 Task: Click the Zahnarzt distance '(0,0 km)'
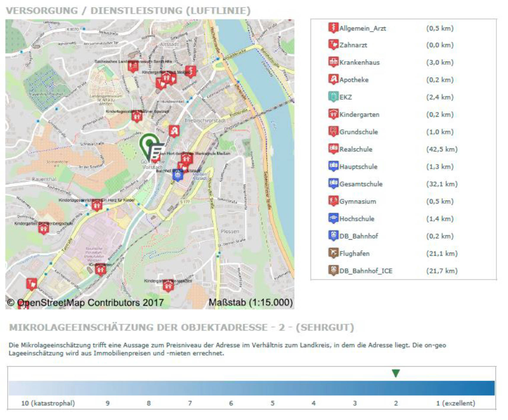[440, 45]
